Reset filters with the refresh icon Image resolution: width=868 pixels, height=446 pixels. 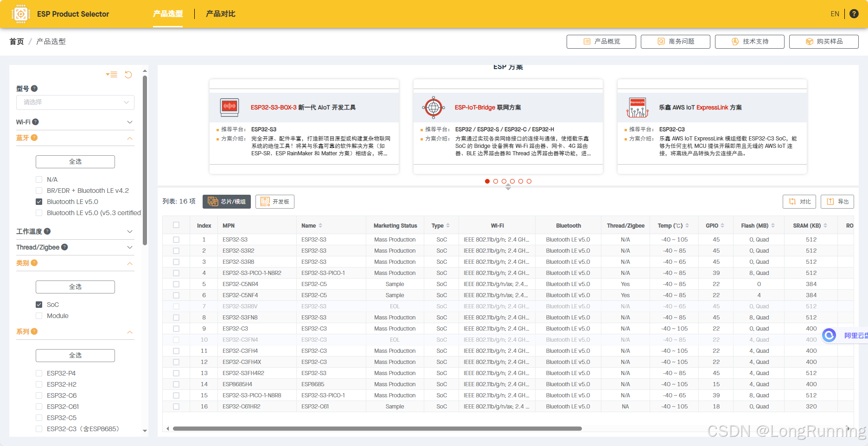click(128, 75)
